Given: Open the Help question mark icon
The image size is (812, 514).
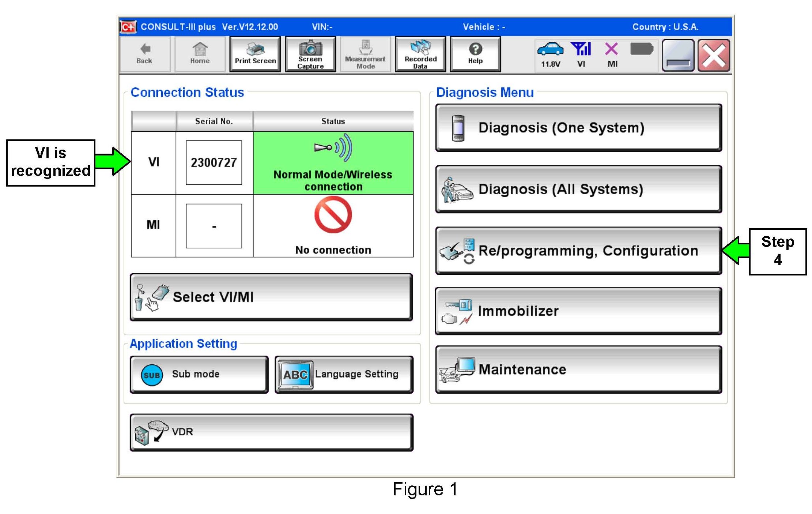Looking at the screenshot, I should (475, 49).
